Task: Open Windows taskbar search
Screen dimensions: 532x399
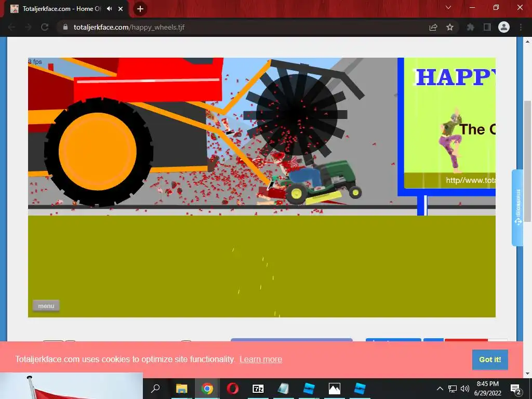Action: (x=155, y=389)
